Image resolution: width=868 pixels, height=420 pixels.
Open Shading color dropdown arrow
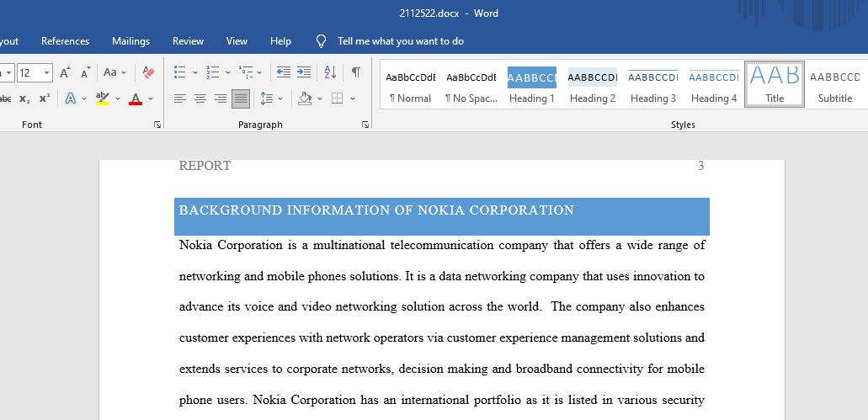[320, 99]
